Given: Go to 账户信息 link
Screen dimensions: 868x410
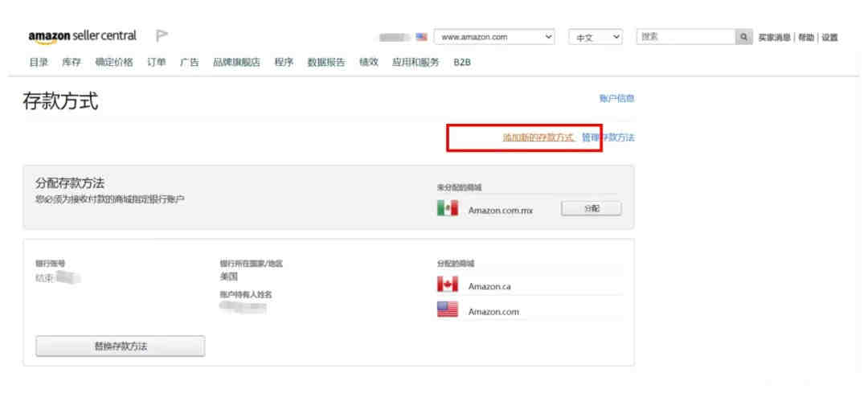Looking at the screenshot, I should click(x=616, y=99).
